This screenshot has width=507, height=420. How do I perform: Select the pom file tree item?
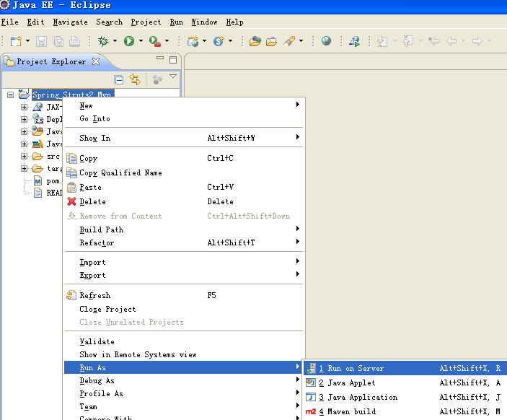tap(47, 181)
